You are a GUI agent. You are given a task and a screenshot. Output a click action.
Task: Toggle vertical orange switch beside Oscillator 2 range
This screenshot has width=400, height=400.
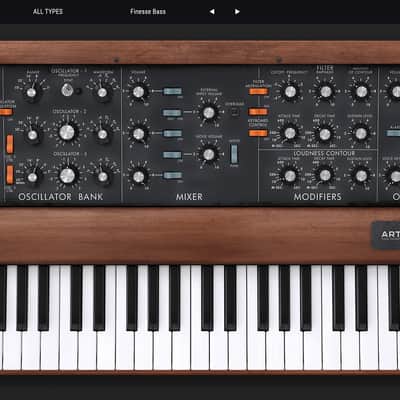pyautogui.click(x=10, y=144)
